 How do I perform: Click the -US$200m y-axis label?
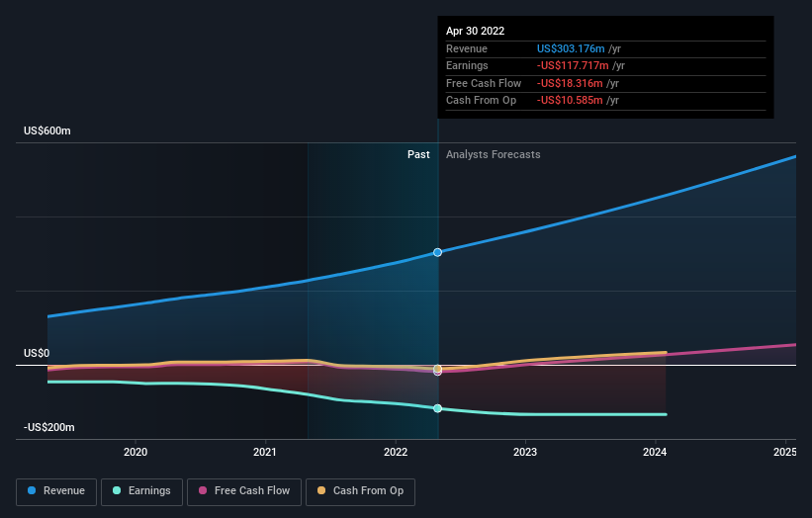click(x=48, y=427)
